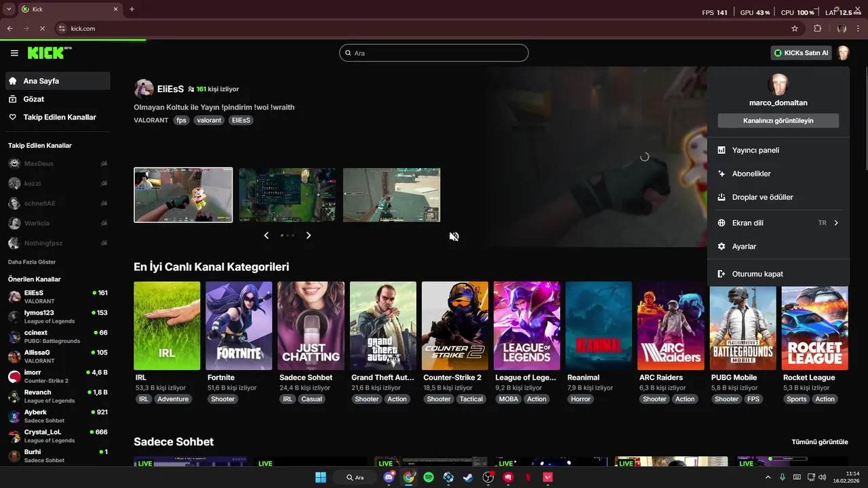Screen dimensions: 868x488
Task: Open Rocket League category card
Action: pyautogui.click(x=814, y=325)
